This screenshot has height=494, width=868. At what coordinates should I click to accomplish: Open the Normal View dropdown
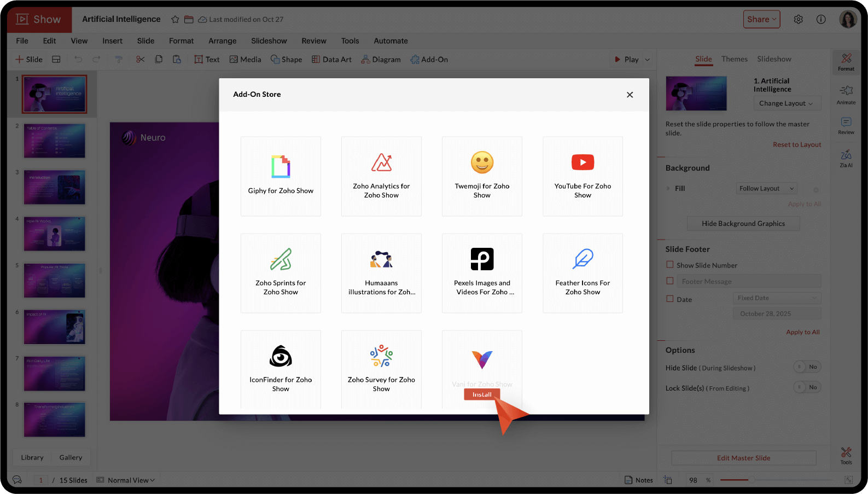tap(126, 480)
